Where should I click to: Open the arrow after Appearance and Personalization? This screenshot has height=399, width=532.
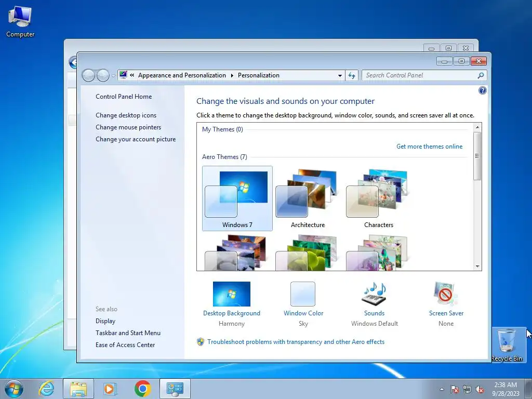coord(232,75)
